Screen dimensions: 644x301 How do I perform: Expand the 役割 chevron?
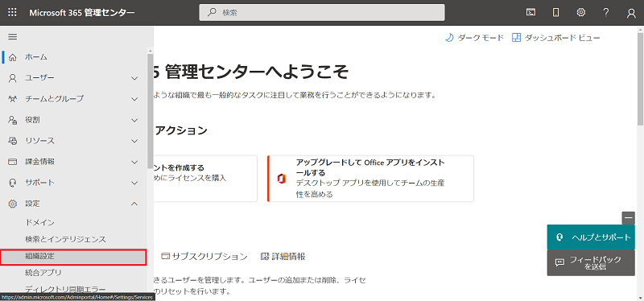point(134,120)
